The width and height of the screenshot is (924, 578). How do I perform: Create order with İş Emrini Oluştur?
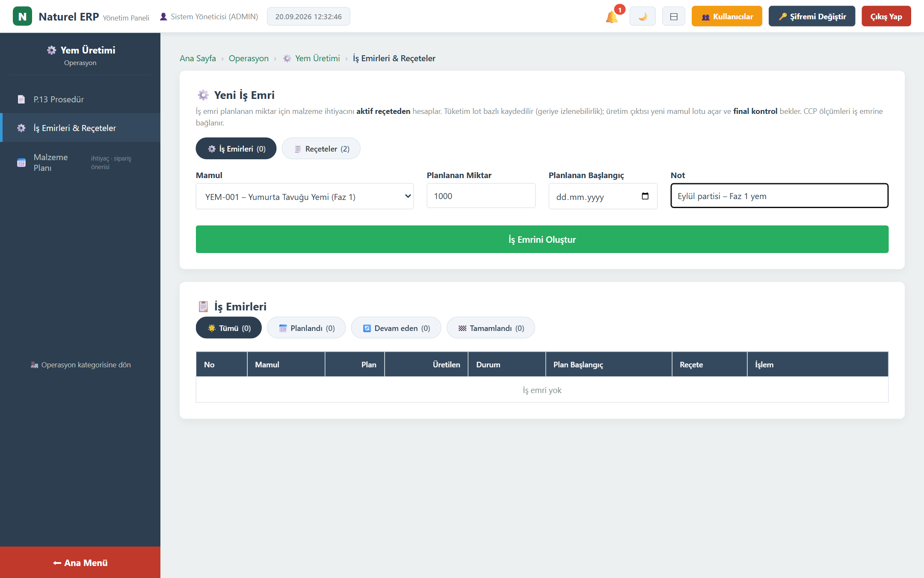(x=542, y=239)
